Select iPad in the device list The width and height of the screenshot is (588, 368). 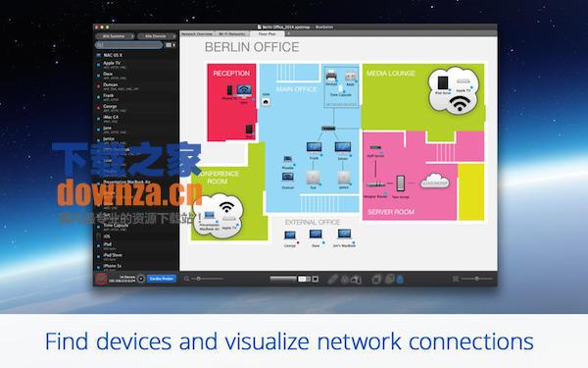(136, 246)
